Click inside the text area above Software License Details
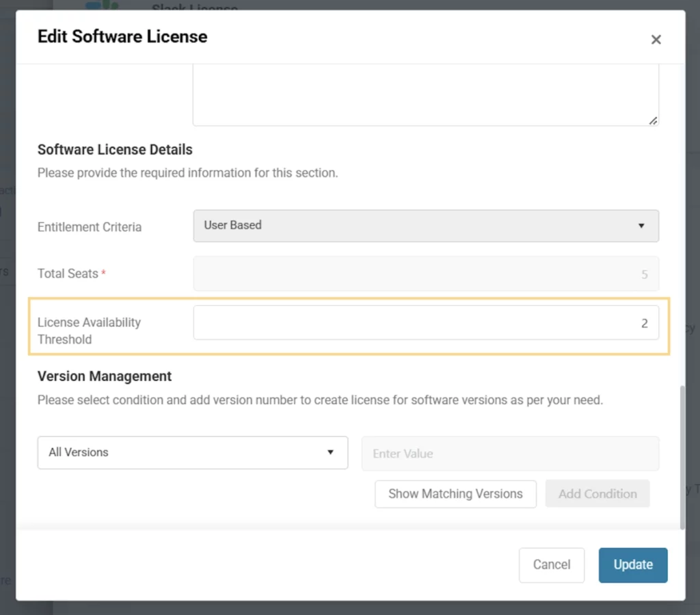The width and height of the screenshot is (700, 615). [x=425, y=94]
